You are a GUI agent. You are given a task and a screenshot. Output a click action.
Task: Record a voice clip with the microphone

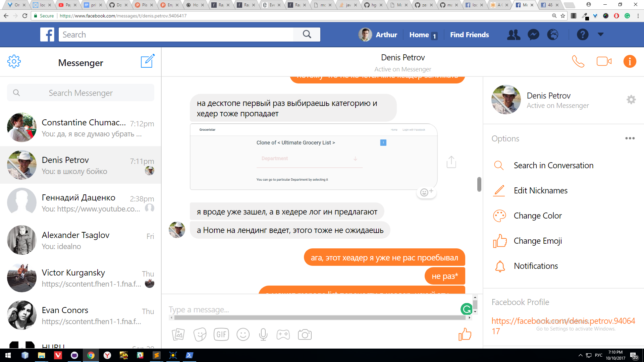263,334
